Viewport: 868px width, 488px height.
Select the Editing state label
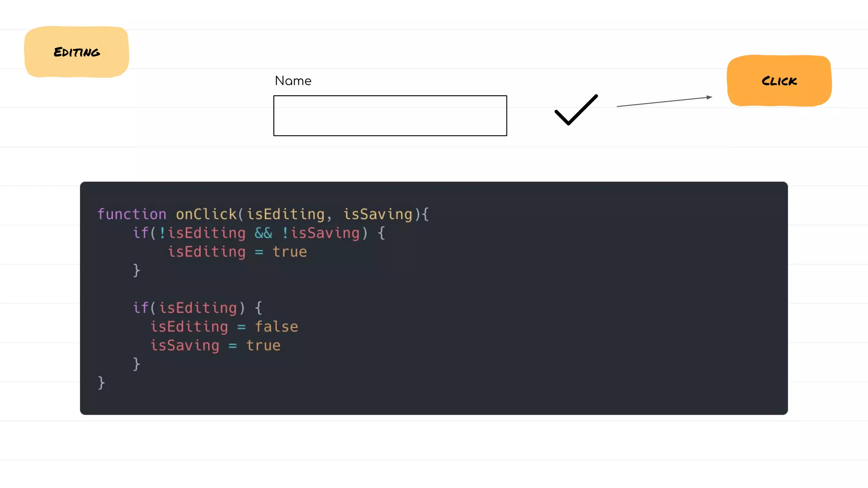(77, 52)
